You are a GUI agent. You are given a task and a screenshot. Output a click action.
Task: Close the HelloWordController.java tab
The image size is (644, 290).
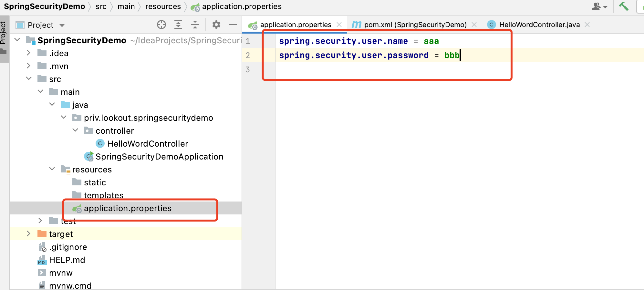(x=587, y=25)
